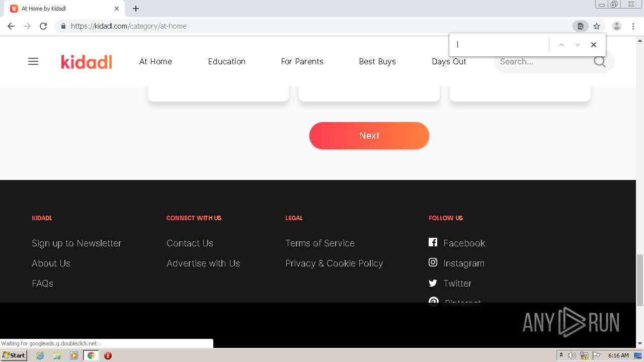The width and height of the screenshot is (644, 362).
Task: Click the Next button
Action: click(369, 136)
